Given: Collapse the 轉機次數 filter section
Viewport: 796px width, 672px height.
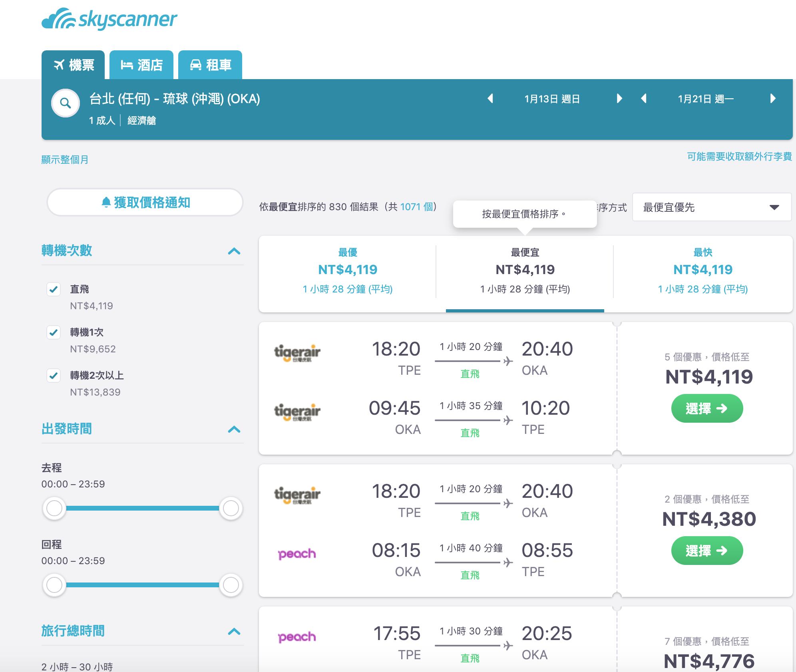Looking at the screenshot, I should coord(234,251).
